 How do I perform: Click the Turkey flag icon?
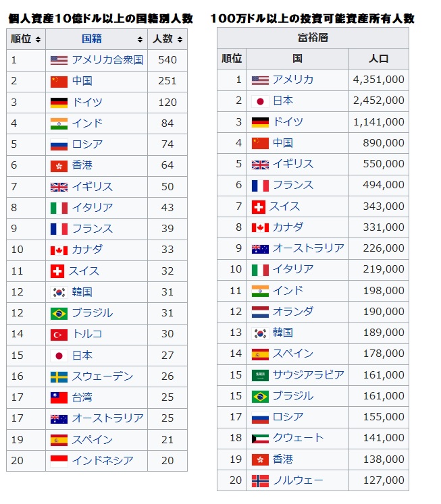tap(59, 334)
